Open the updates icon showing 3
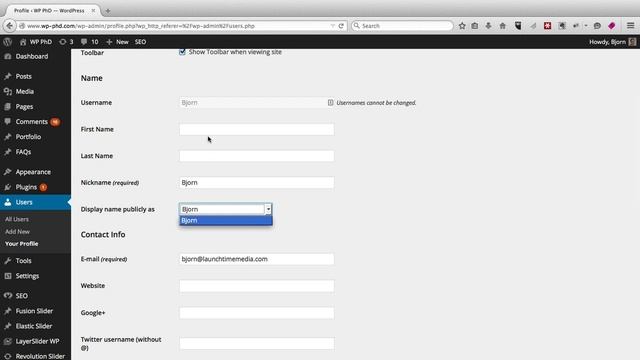 pos(66,42)
